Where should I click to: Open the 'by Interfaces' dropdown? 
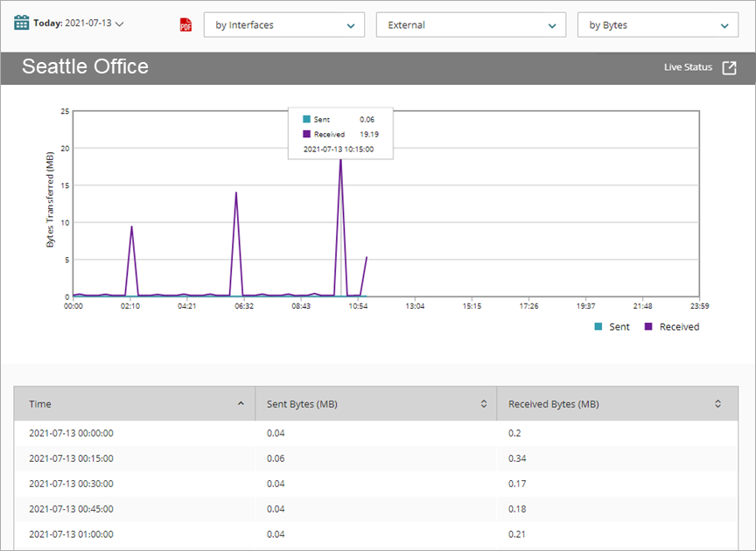coord(283,24)
